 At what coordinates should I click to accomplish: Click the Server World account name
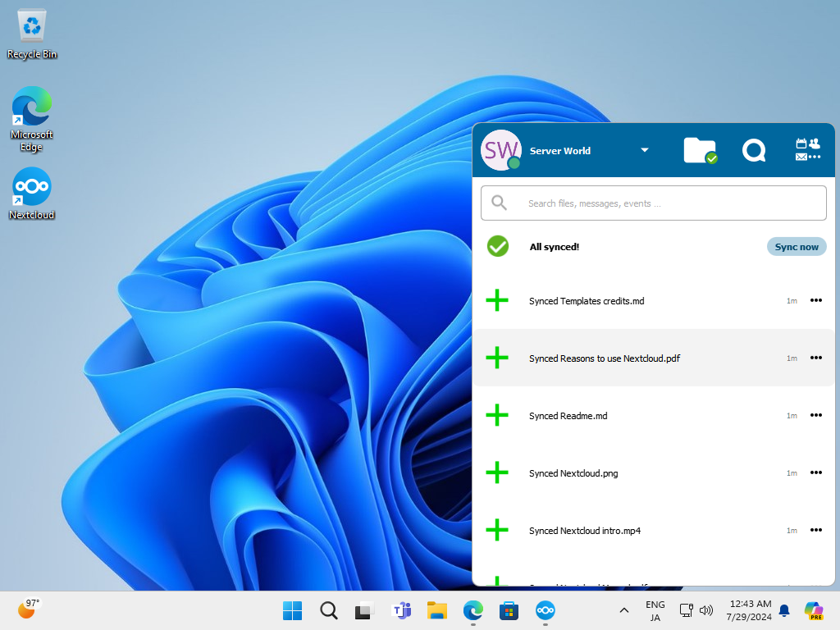[x=559, y=151]
